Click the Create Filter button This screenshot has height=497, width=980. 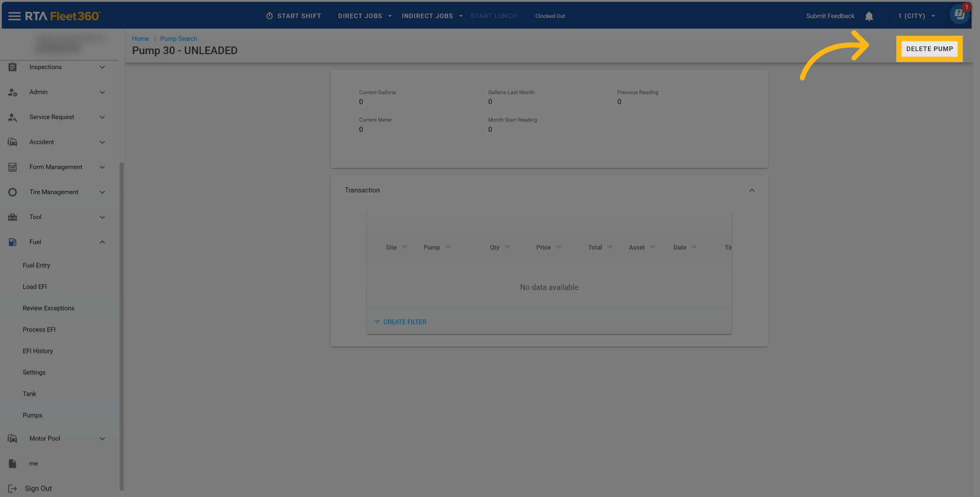coord(400,322)
